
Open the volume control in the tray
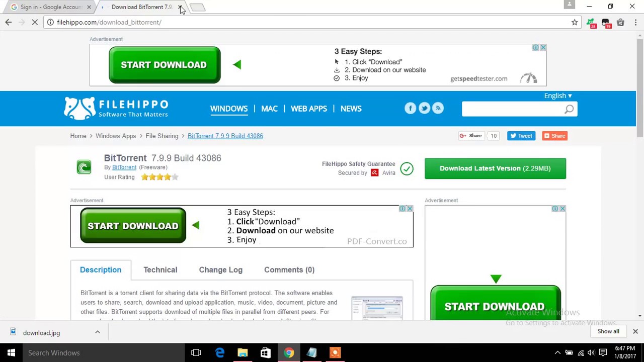pyautogui.click(x=591, y=352)
